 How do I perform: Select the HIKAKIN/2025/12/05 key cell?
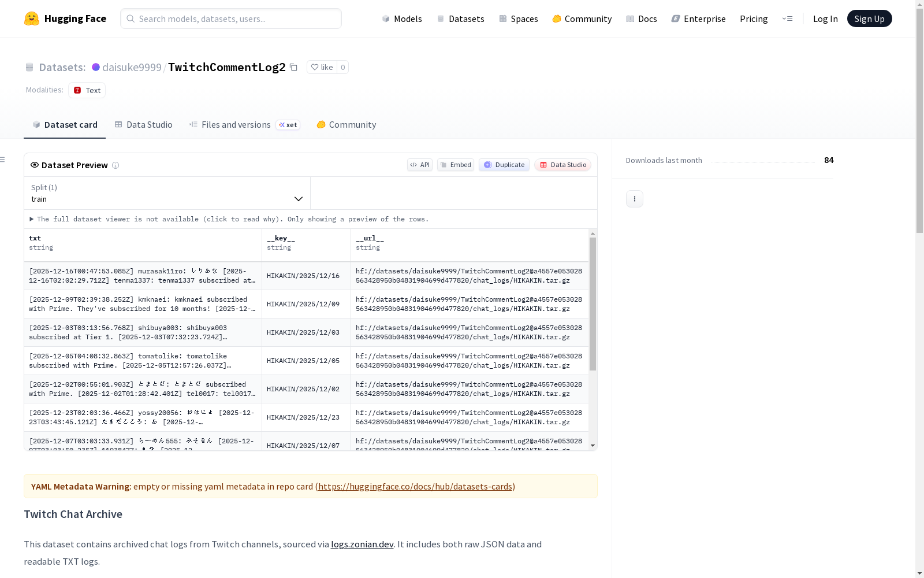(306, 361)
